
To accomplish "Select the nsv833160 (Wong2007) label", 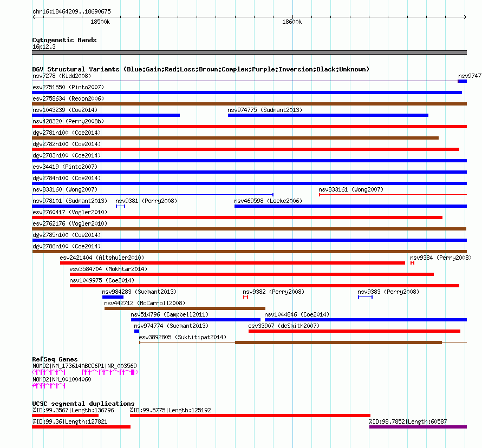I will [65, 189].
